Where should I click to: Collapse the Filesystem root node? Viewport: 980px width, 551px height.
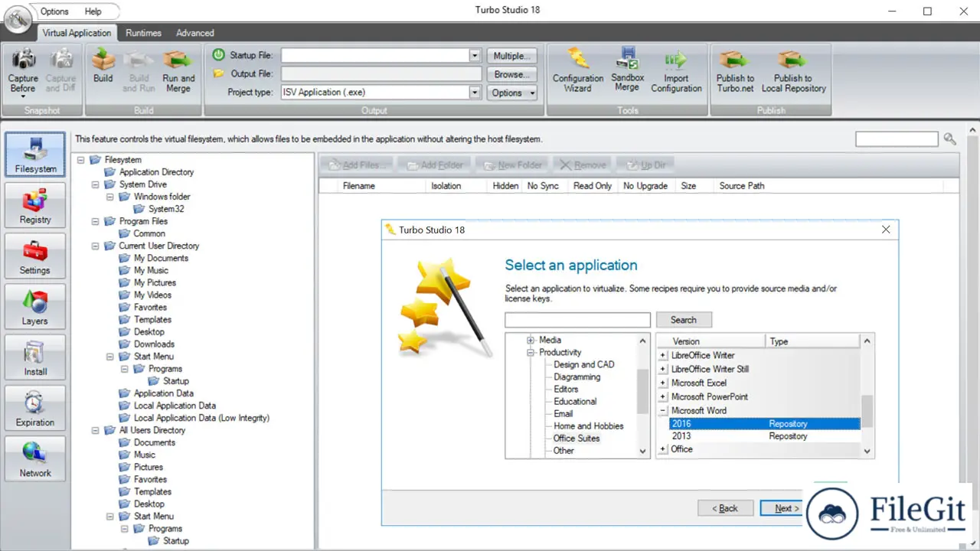click(81, 160)
